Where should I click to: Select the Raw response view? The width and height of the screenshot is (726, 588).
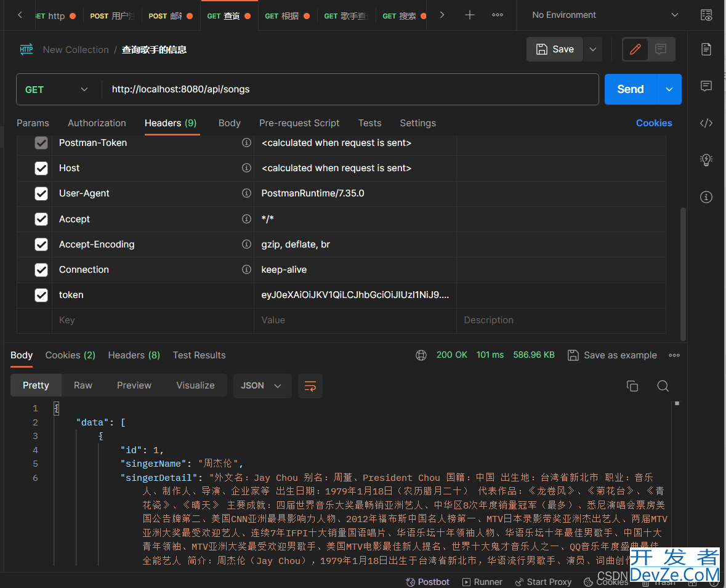[x=83, y=385]
